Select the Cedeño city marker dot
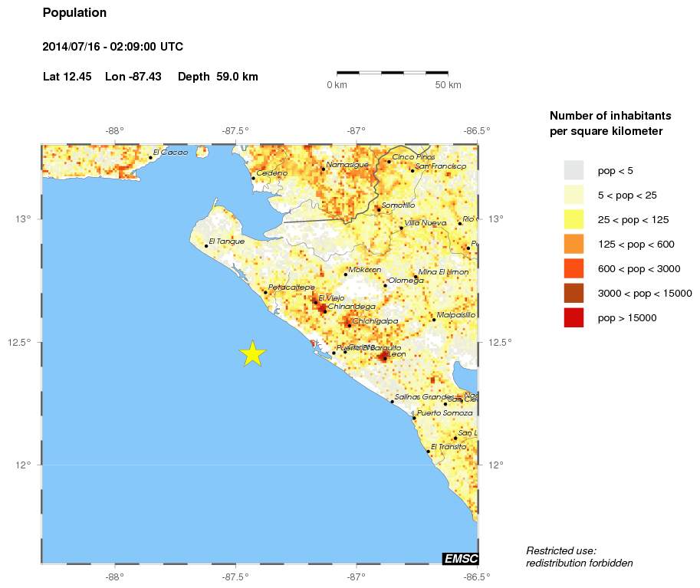The image size is (700, 588). pos(253,178)
